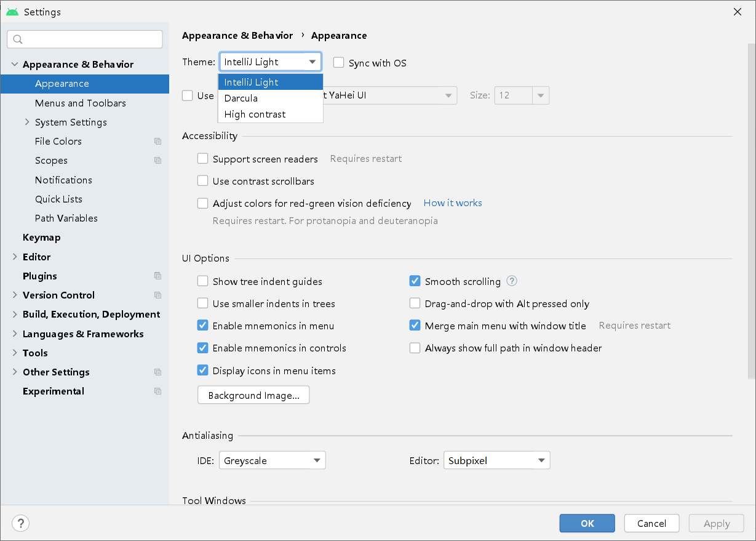
Task: Close the Settings dialog
Action: click(x=738, y=12)
